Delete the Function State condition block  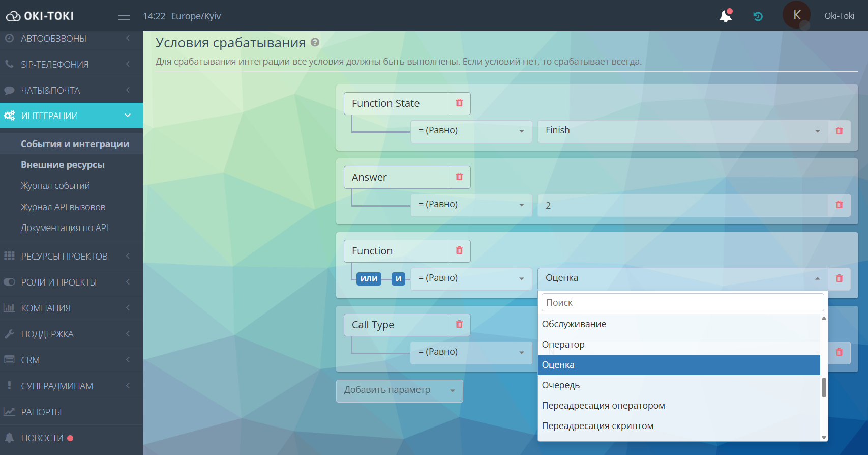459,103
